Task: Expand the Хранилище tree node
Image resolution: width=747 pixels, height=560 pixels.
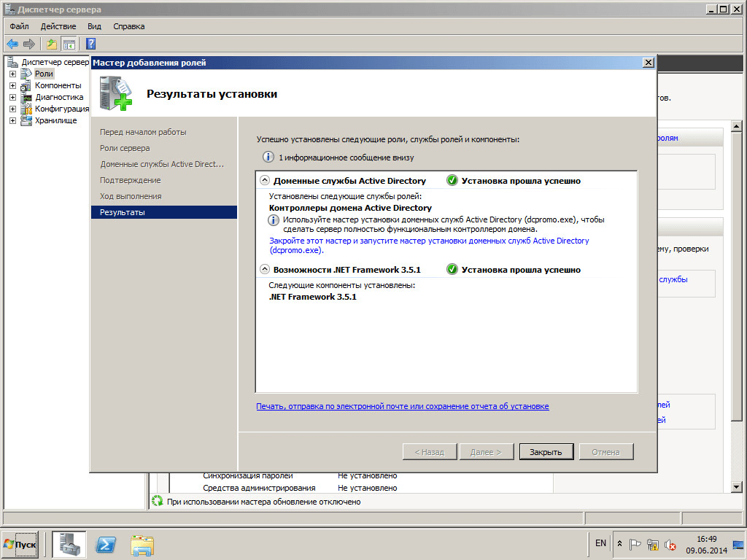Action: (12, 120)
